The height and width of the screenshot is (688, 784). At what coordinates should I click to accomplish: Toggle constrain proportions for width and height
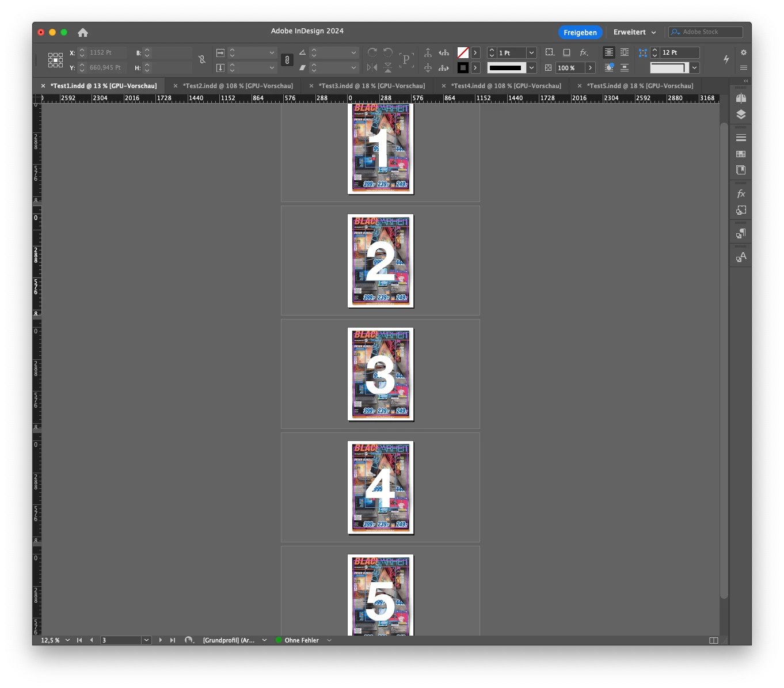tap(202, 59)
